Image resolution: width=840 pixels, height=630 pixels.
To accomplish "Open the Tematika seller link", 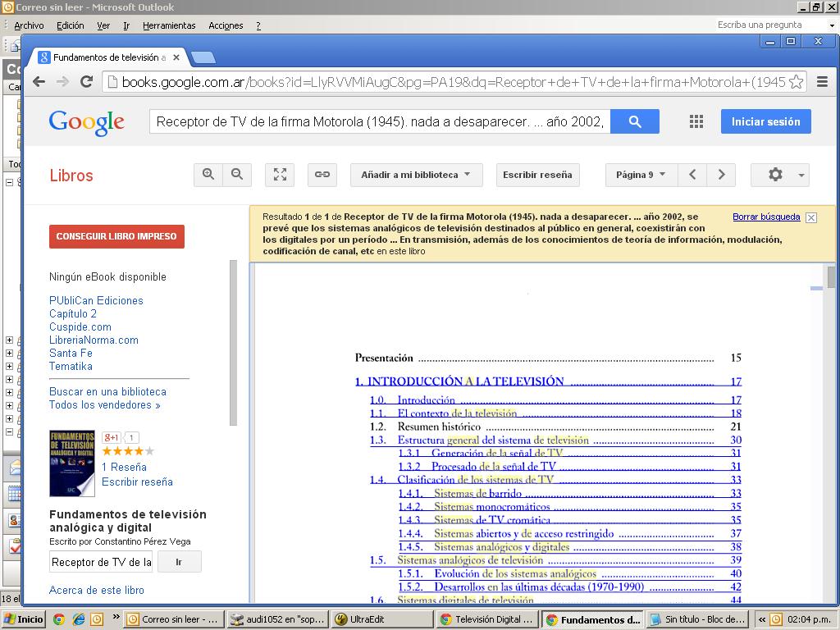I will click(71, 367).
